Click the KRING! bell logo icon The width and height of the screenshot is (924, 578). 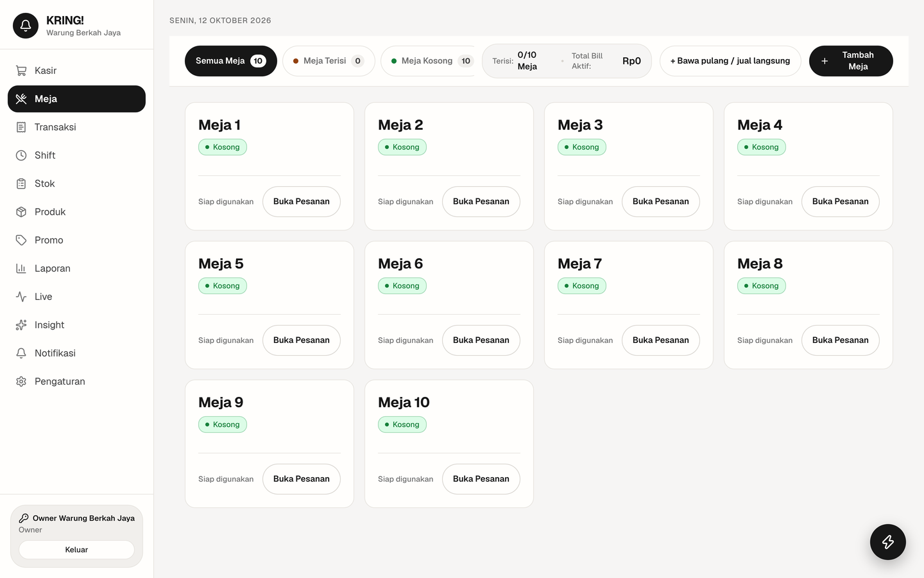(26, 26)
